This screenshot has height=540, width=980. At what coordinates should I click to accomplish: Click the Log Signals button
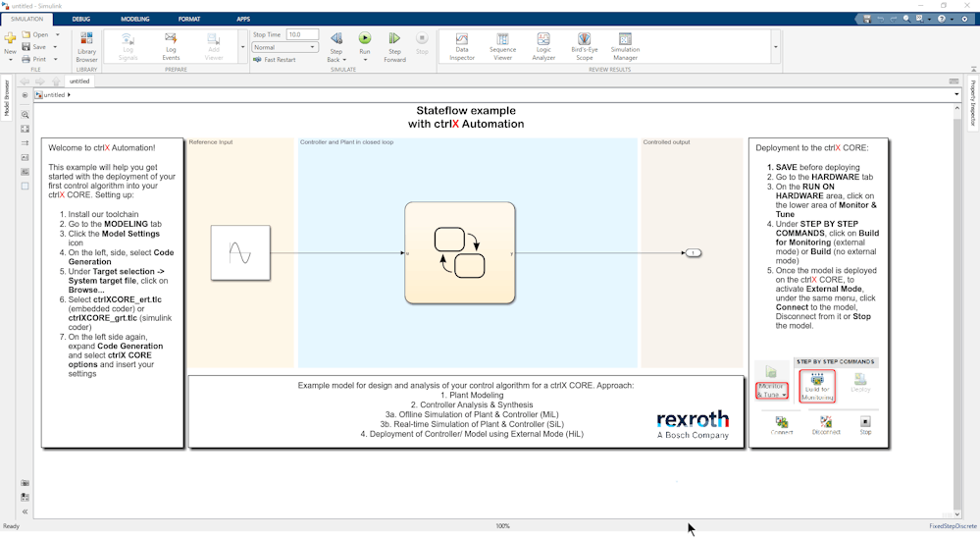tap(128, 47)
